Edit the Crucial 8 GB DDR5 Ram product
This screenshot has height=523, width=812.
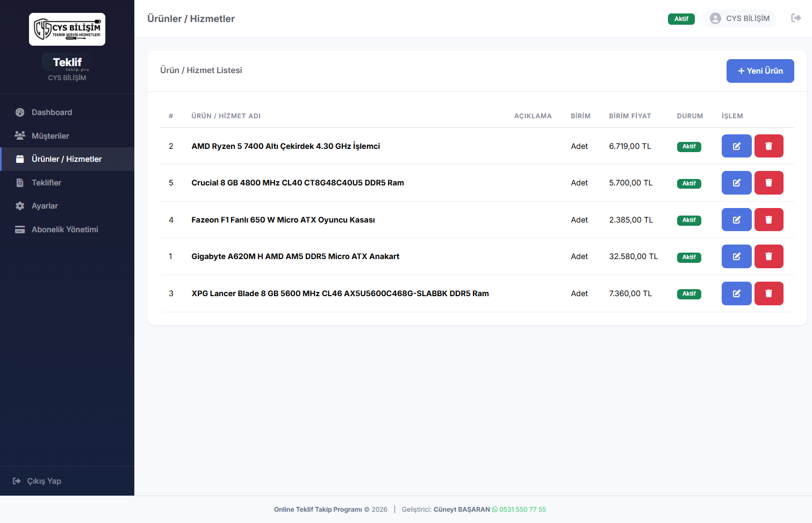coord(737,183)
